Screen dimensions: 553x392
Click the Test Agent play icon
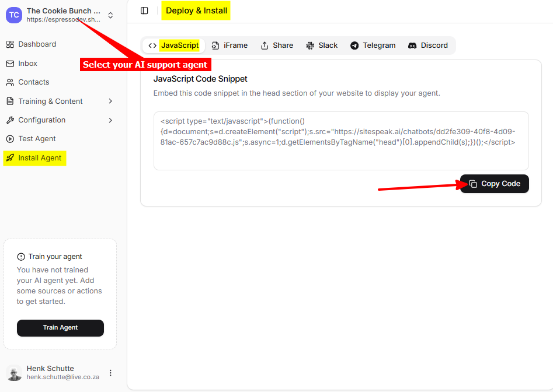(10, 139)
